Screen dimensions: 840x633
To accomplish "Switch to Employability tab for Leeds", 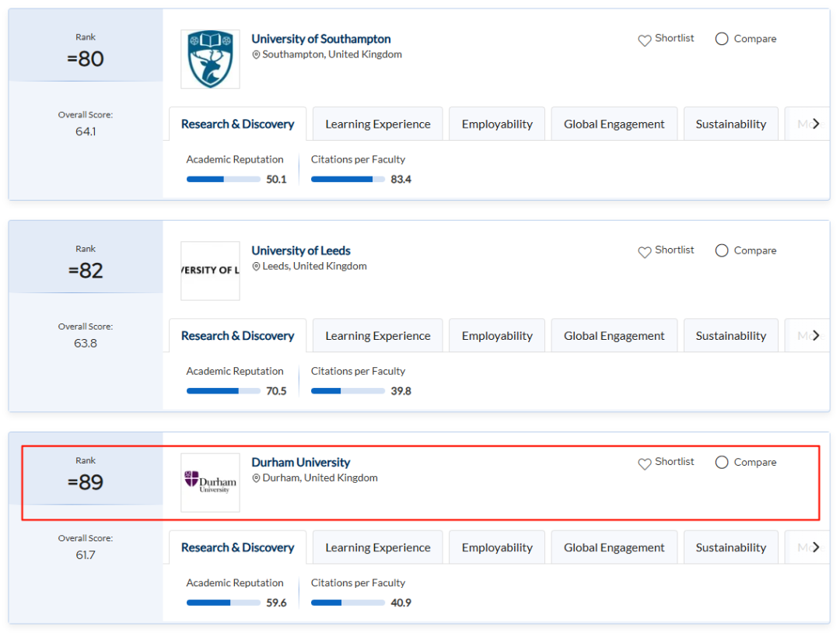I will [497, 335].
